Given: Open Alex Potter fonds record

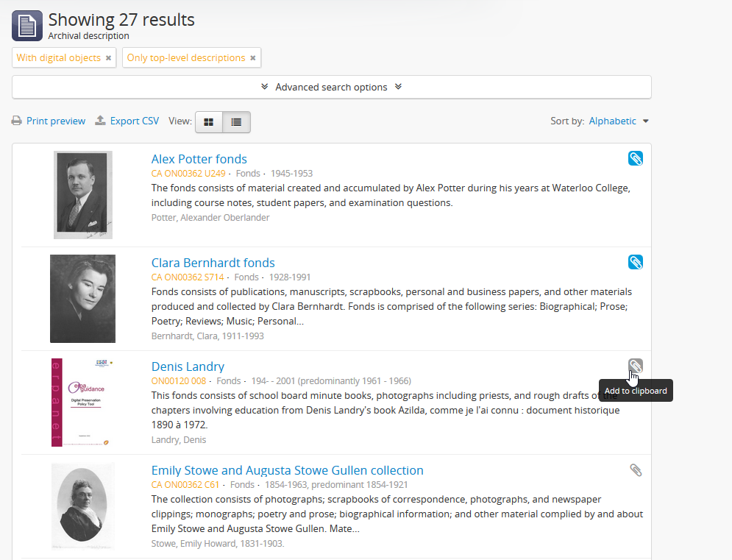Looking at the screenshot, I should tap(199, 159).
